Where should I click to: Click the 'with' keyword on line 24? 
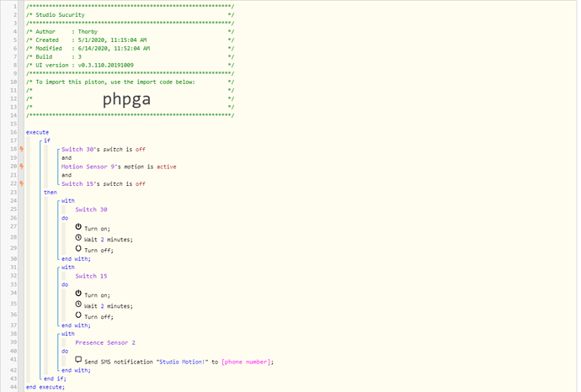pyautogui.click(x=68, y=201)
